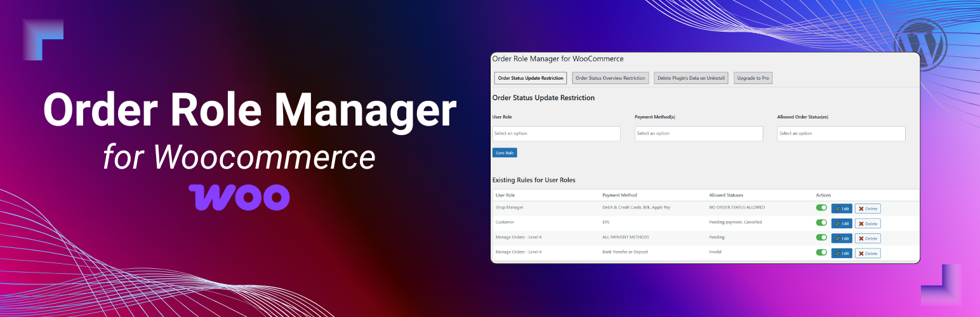Click the Save Rule button
980x317 pixels.
[x=505, y=153]
